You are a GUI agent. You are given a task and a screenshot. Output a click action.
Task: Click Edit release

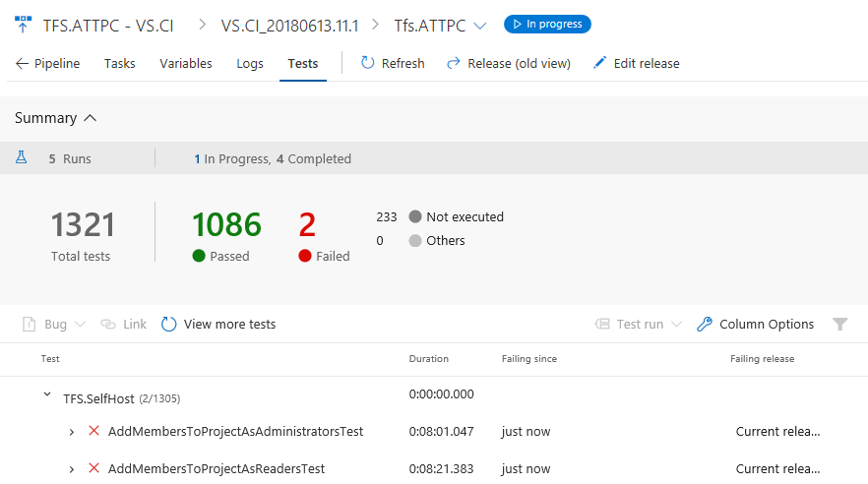pyautogui.click(x=647, y=64)
